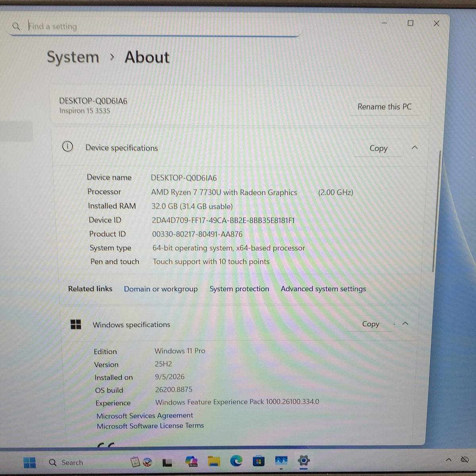Click the Product ID 00330-80217-80491-AA876
The width and height of the screenshot is (476, 476).
197,234
